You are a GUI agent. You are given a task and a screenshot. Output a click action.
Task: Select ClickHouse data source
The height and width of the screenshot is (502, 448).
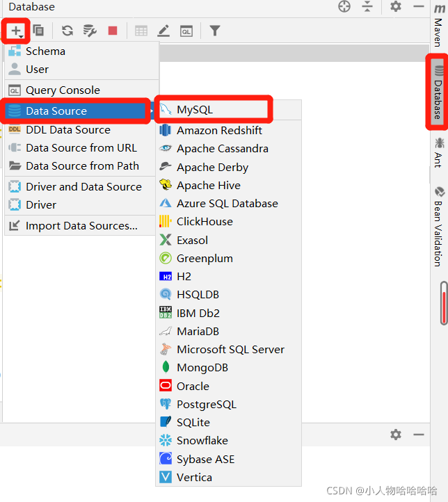click(x=229, y=222)
